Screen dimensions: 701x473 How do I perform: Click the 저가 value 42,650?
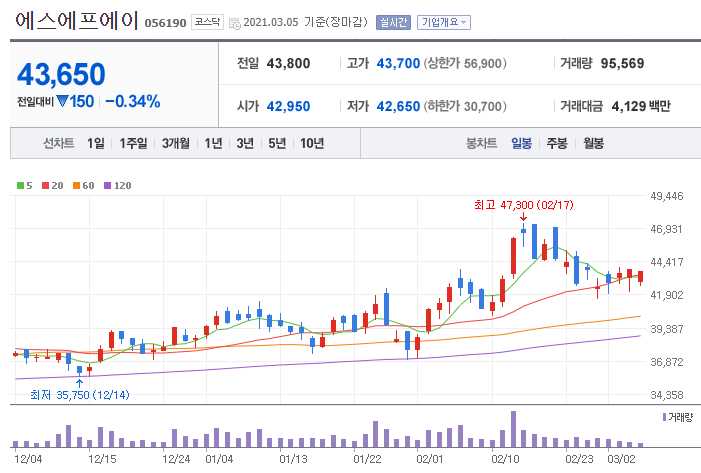pos(398,106)
